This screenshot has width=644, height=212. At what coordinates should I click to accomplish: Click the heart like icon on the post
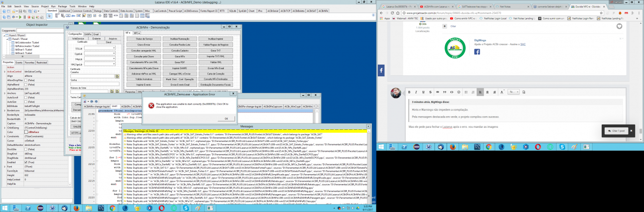tap(619, 26)
